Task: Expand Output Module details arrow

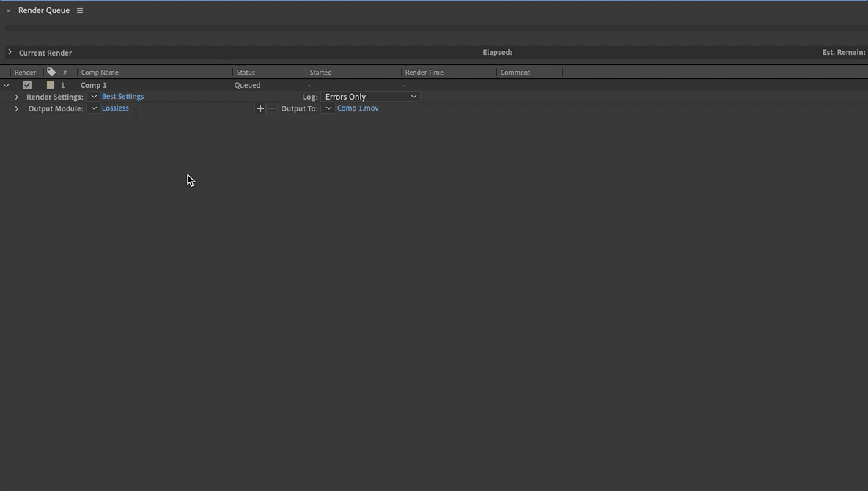Action: click(17, 108)
